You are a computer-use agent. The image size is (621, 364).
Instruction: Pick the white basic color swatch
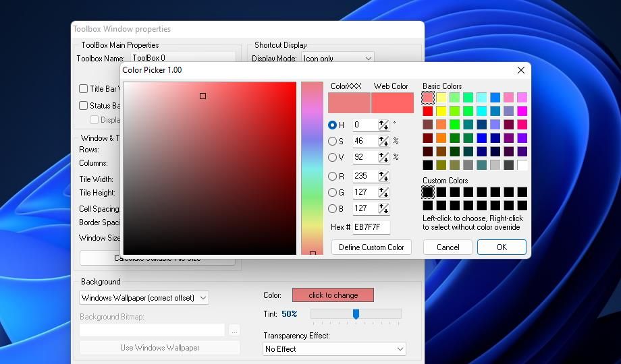tap(522, 165)
